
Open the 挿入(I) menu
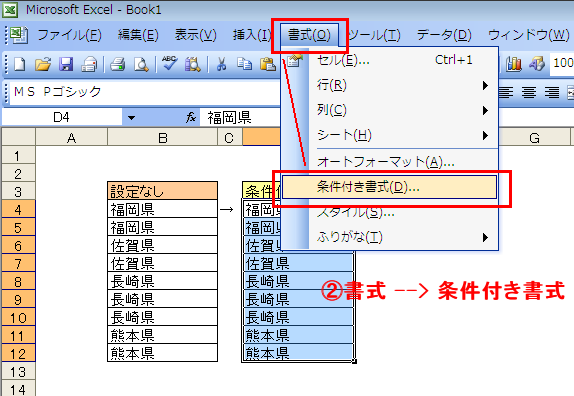252,36
